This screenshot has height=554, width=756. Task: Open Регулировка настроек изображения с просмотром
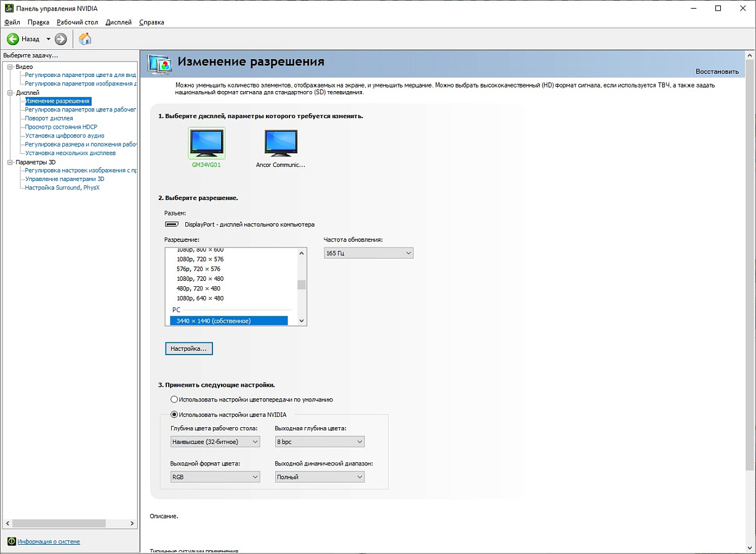[81, 171]
